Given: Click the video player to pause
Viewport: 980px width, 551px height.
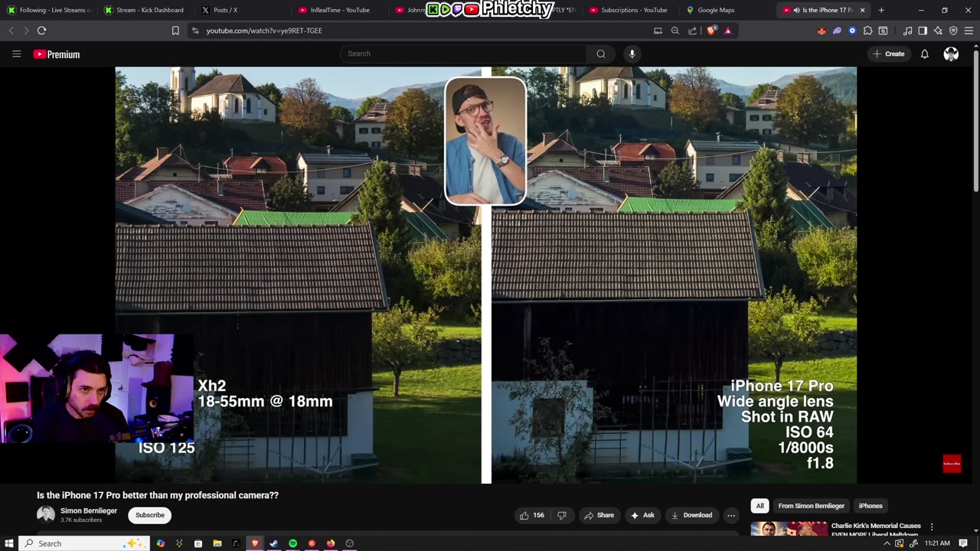Looking at the screenshot, I should tap(486, 275).
